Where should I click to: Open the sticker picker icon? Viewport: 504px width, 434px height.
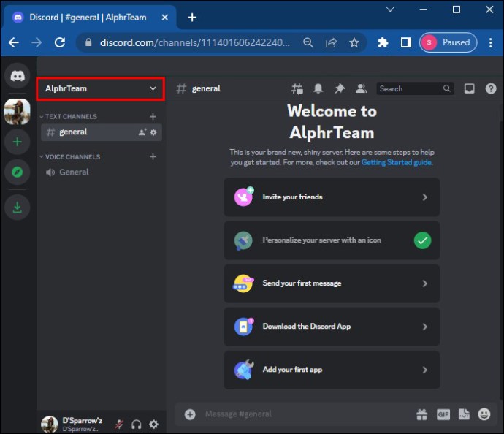(x=464, y=414)
